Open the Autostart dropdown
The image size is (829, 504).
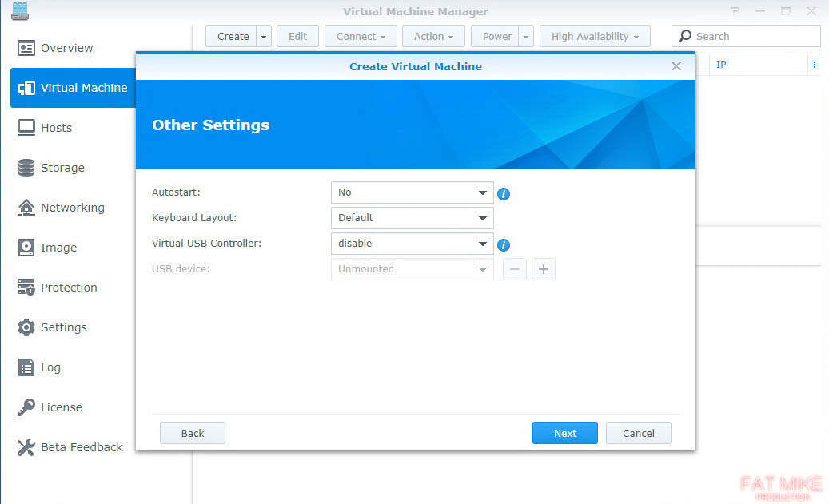coord(413,192)
